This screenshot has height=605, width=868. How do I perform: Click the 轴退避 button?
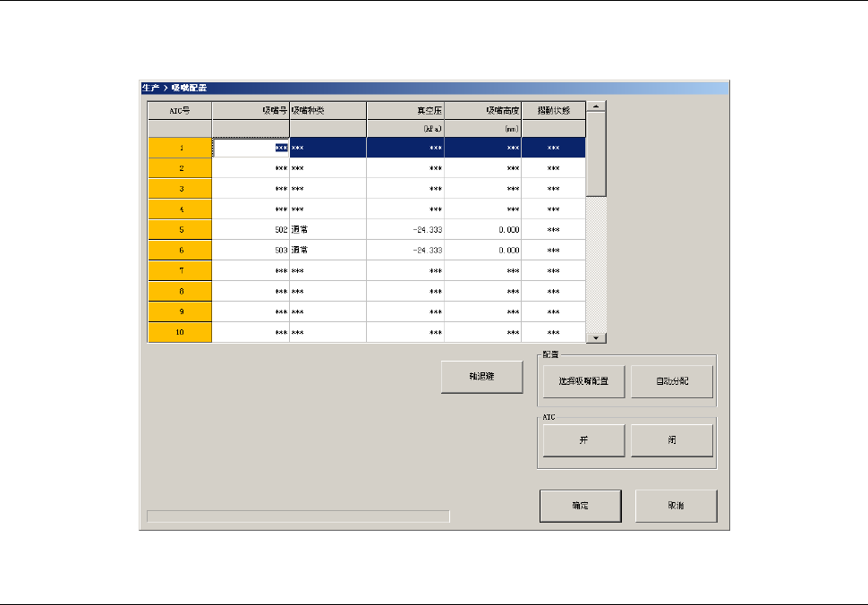(481, 377)
